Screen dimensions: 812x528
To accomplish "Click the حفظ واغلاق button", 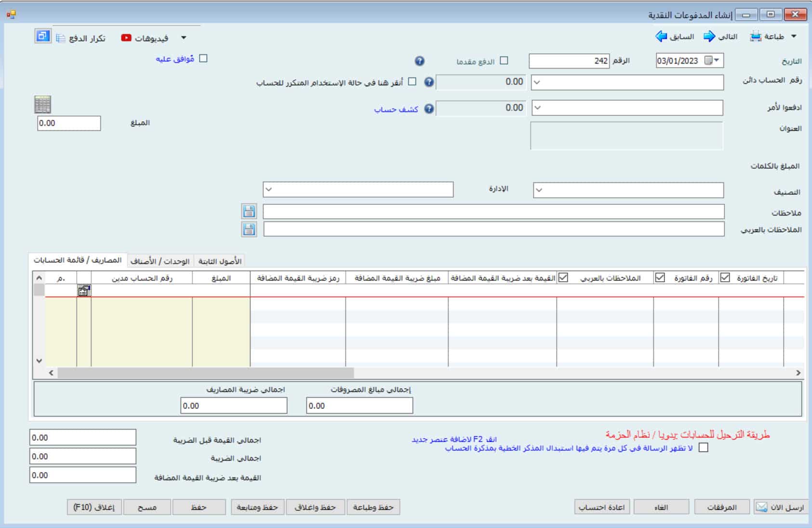I will 315,507.
